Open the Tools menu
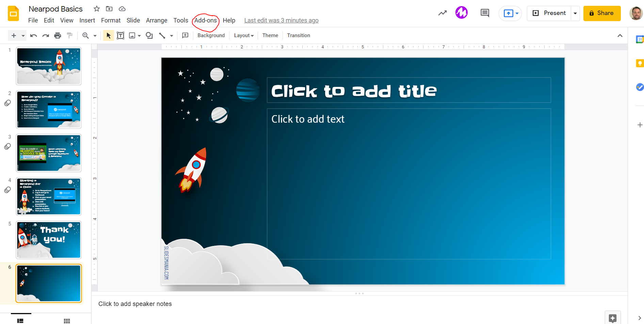 [181, 20]
